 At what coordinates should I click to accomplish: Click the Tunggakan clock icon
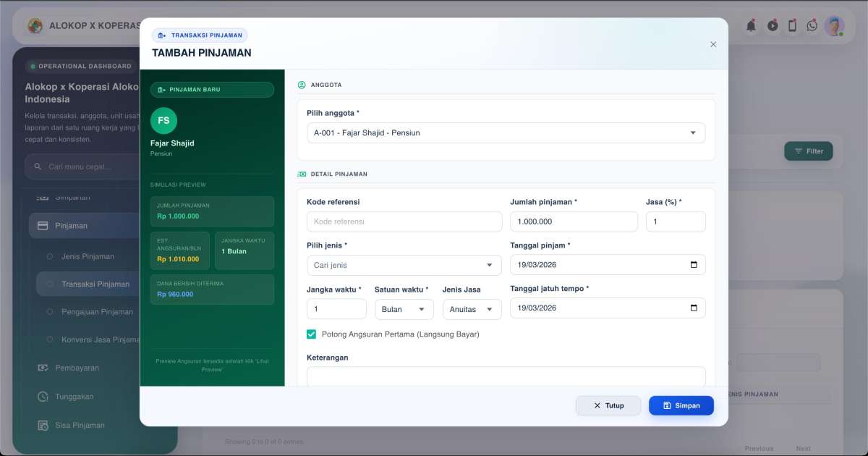tap(43, 397)
